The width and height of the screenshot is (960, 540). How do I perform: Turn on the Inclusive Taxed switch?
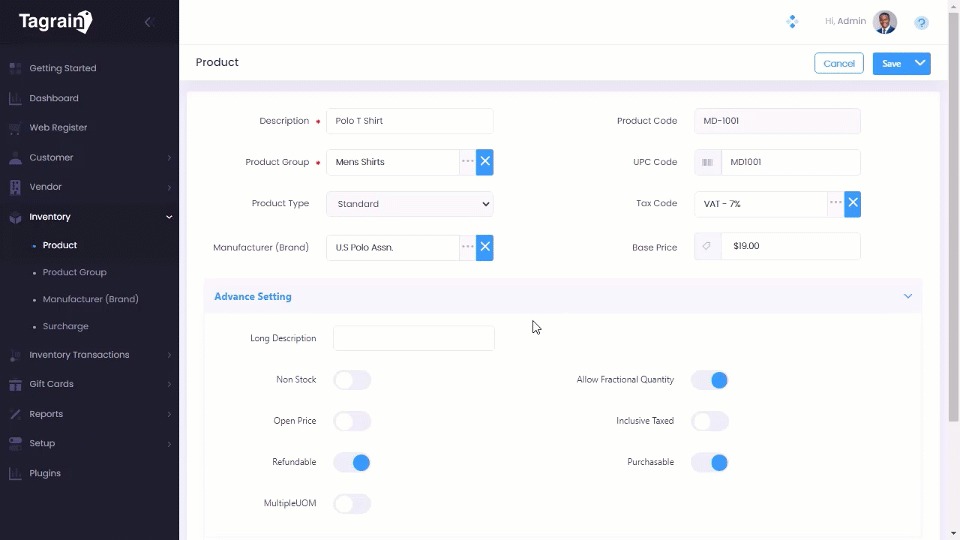pos(709,421)
